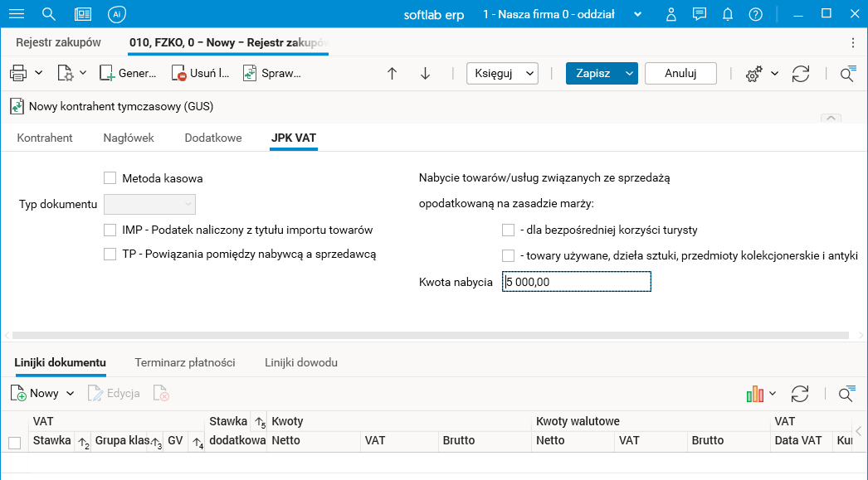This screenshot has height=480, width=868.
Task: Click Nowy kontrahent tymczasowy (GUS)
Action: 112,106
